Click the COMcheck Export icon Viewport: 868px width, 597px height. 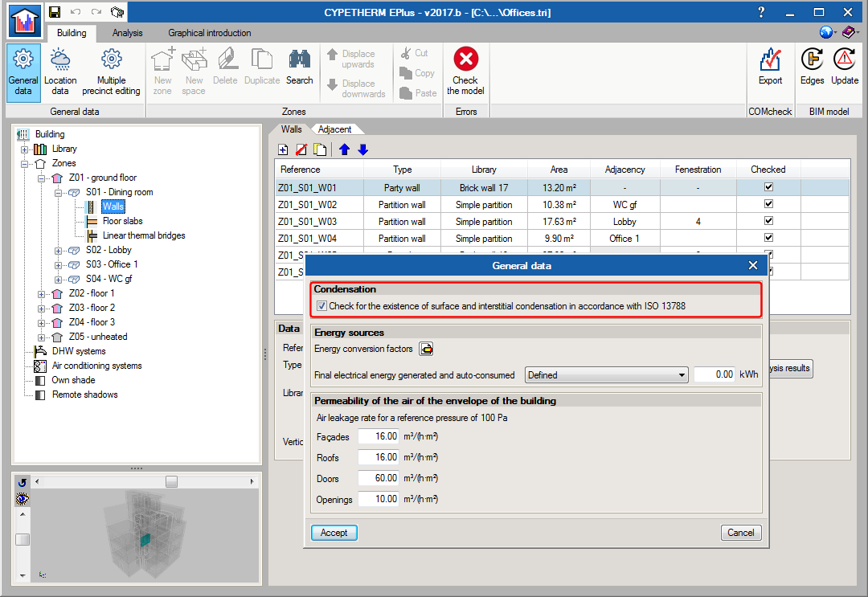click(770, 60)
